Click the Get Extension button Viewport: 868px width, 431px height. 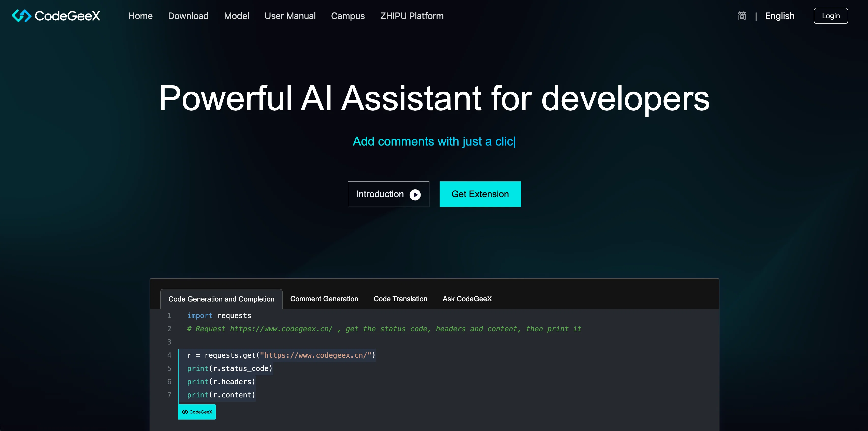click(x=480, y=194)
